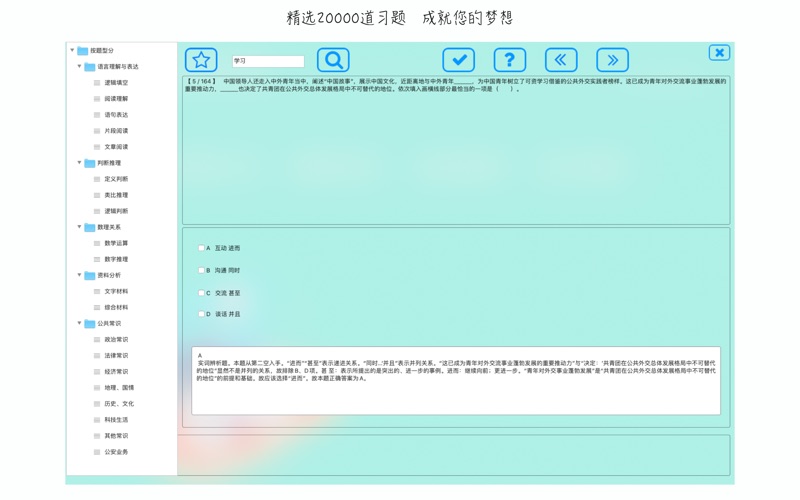Submit answer with the checkmark button
The image size is (800, 500).
pos(459,60)
